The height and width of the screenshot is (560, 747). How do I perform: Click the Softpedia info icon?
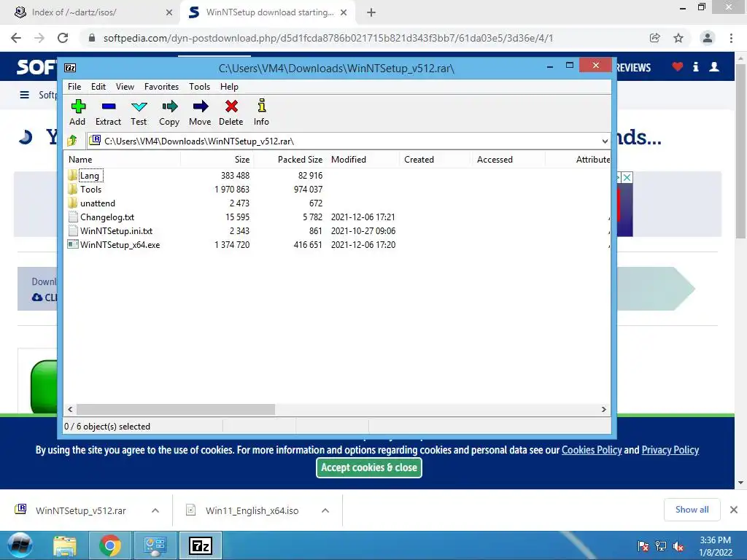coord(696,66)
